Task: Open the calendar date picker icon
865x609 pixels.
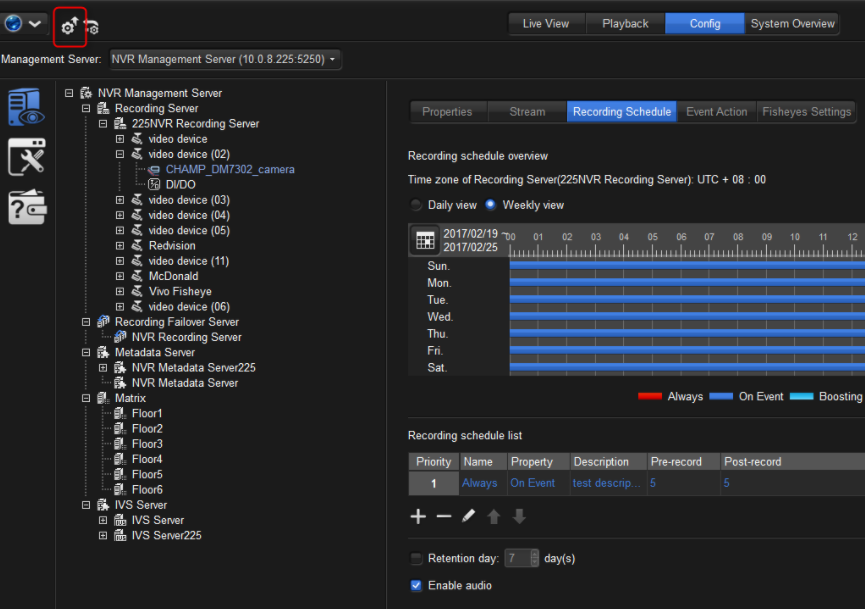Action: pos(425,240)
